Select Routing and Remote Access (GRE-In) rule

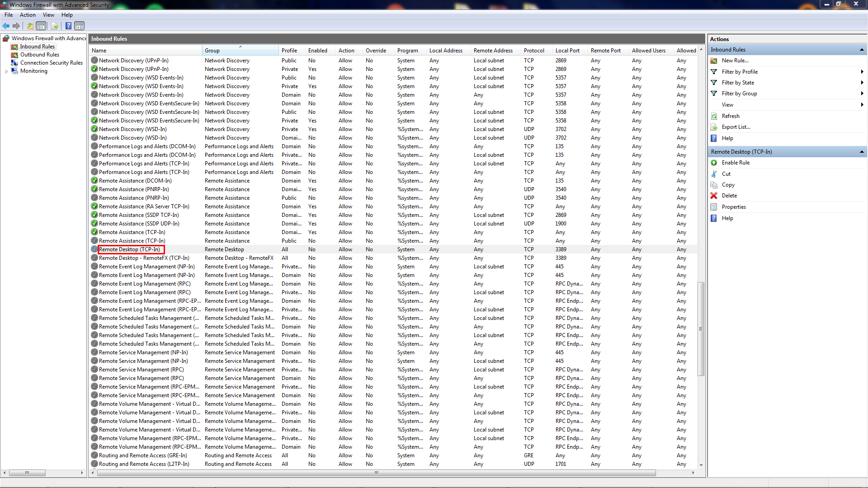393,455
